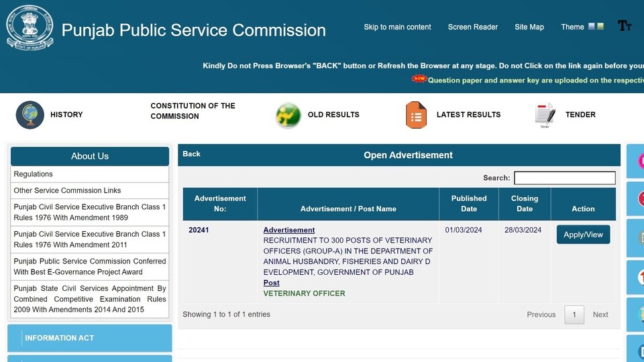Click the Post underlined label
This screenshot has height=362, width=644.
coord(272,283)
